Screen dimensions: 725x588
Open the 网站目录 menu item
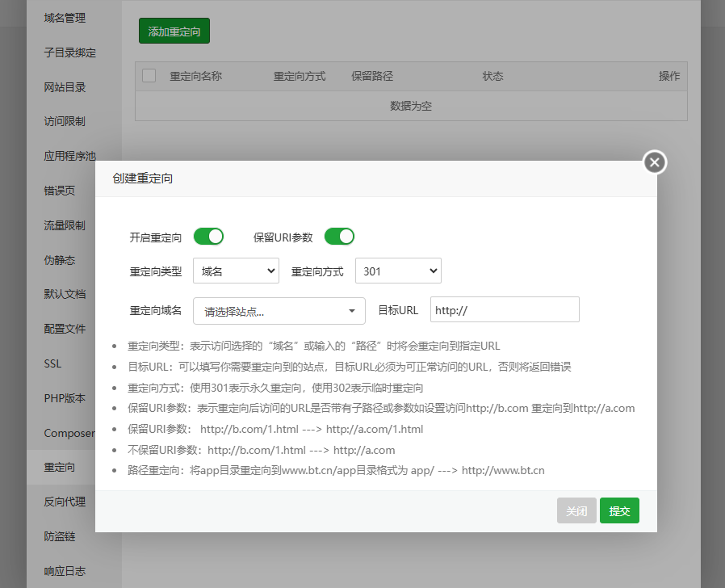[x=65, y=87]
